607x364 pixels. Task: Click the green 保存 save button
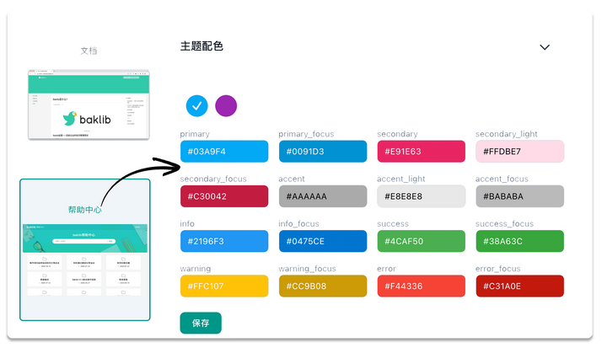click(x=201, y=323)
